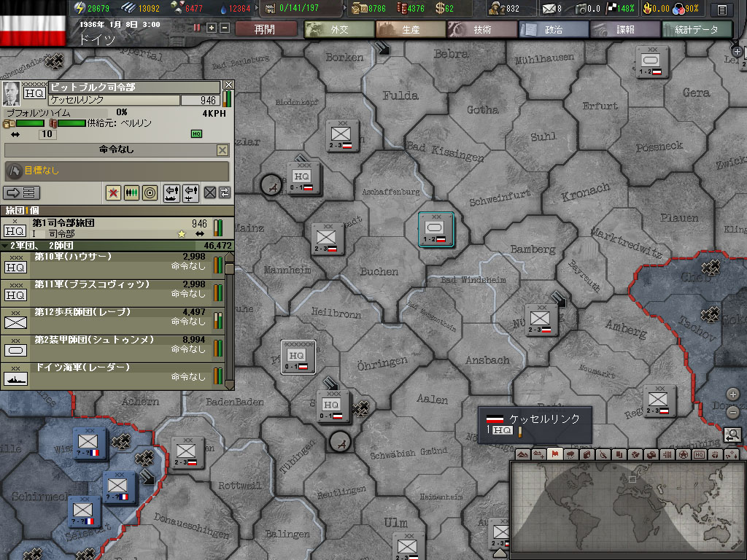Click the concentric circle target button
Screen dimensions: 747x560
[x=150, y=192]
